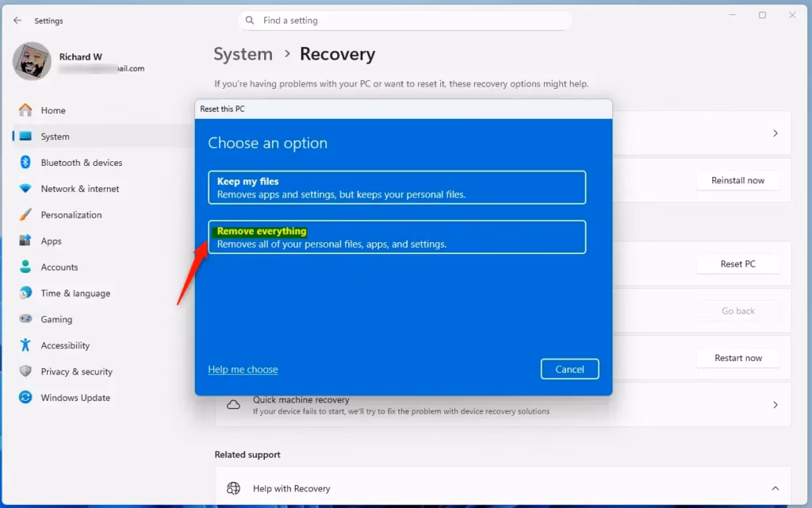Viewport: 812px width, 508px height.
Task: Cancel the Reset this PC dialog
Action: click(569, 369)
